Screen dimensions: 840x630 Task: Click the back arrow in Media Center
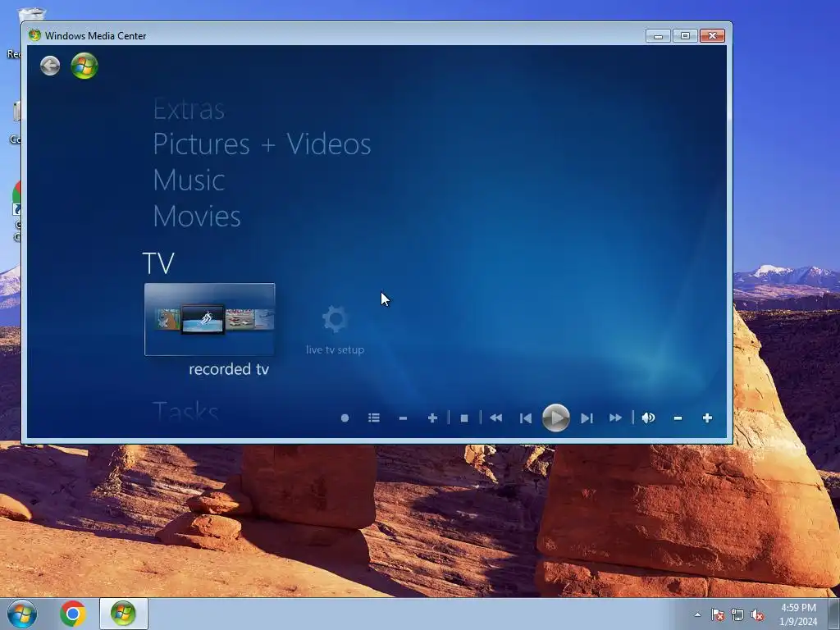click(50, 66)
